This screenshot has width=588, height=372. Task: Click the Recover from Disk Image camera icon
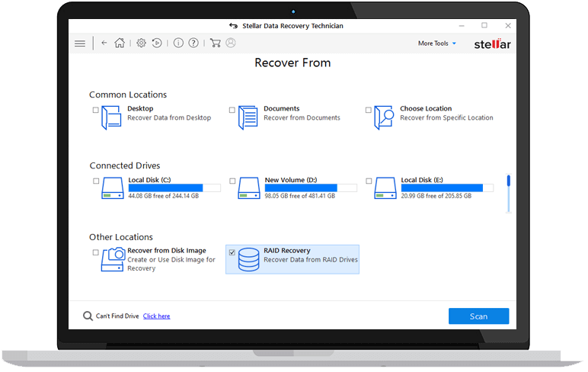tap(113, 259)
